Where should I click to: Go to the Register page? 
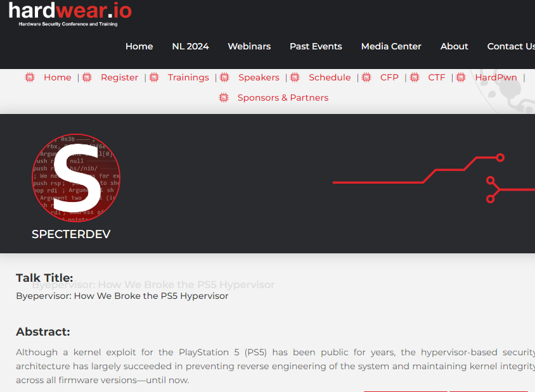click(x=119, y=77)
